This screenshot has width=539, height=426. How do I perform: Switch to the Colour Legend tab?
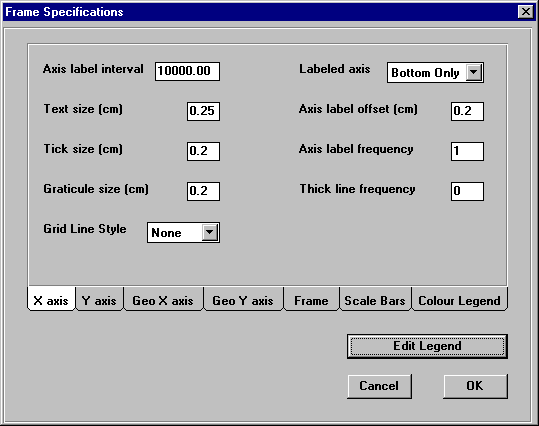point(459,300)
